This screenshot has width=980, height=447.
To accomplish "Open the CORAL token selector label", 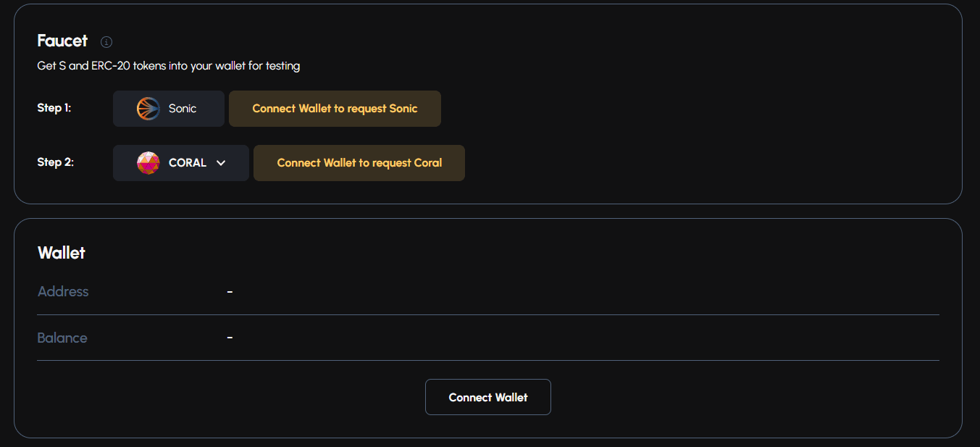I will (x=188, y=163).
